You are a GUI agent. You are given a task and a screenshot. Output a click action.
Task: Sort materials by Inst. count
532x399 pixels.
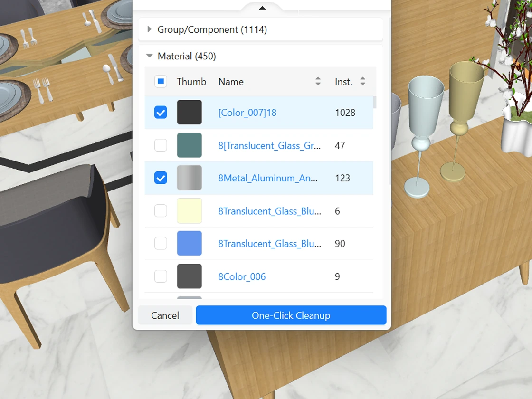[x=362, y=82]
